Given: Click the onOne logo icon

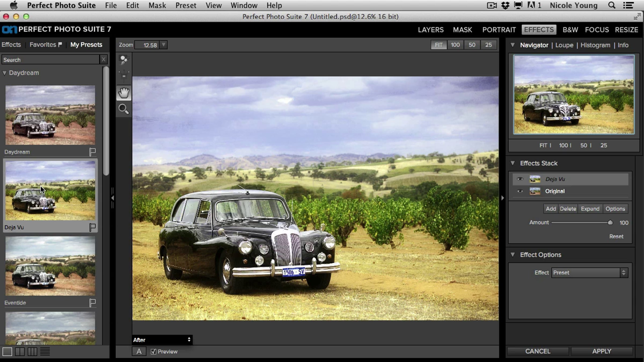Looking at the screenshot, I should (x=9, y=29).
